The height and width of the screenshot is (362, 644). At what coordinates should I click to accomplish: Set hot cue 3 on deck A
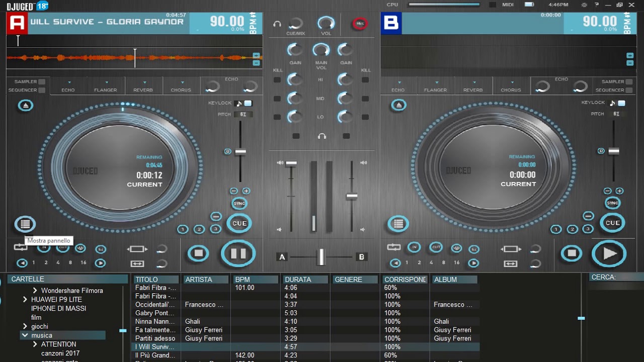215,229
